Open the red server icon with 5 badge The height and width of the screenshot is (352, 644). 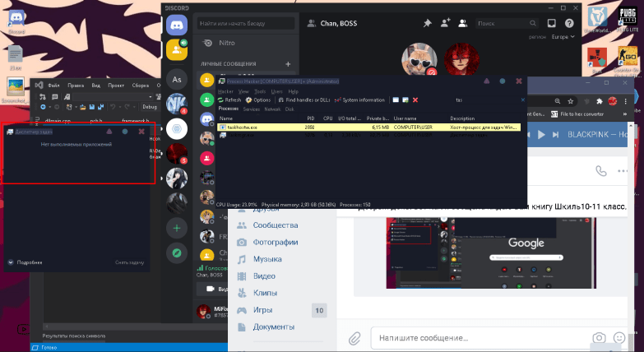[177, 154]
